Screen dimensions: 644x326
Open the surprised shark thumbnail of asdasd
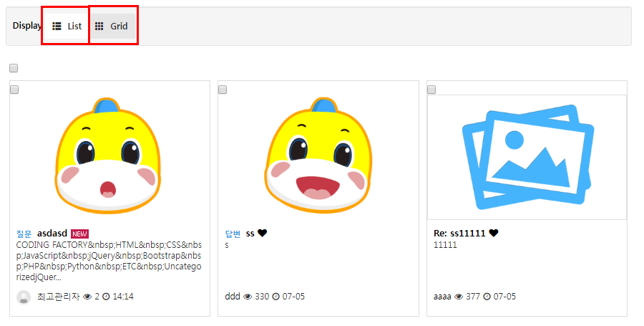108,155
